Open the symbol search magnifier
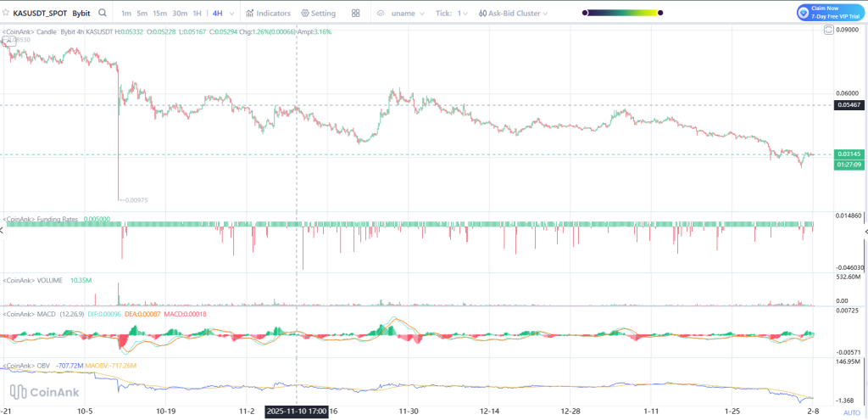 pos(103,14)
